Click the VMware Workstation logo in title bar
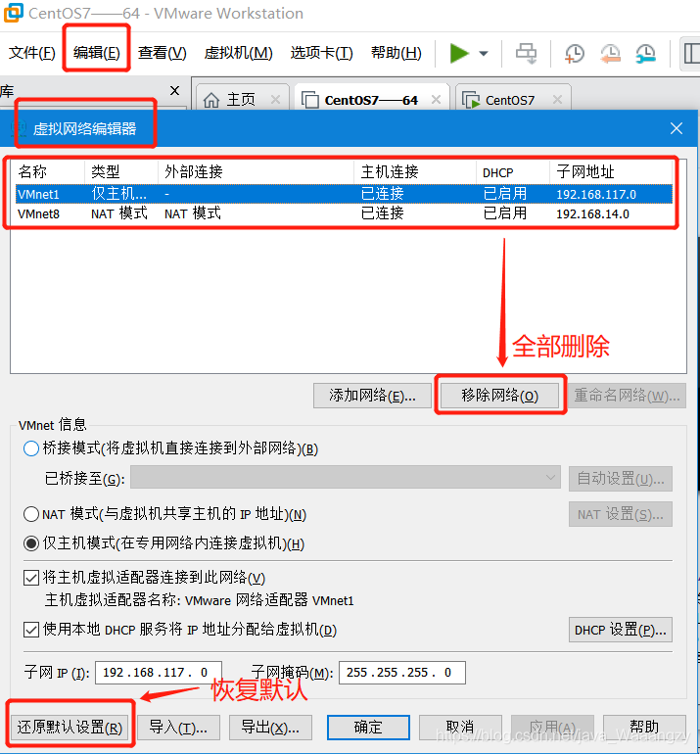The width and height of the screenshot is (700, 754). coord(13,13)
